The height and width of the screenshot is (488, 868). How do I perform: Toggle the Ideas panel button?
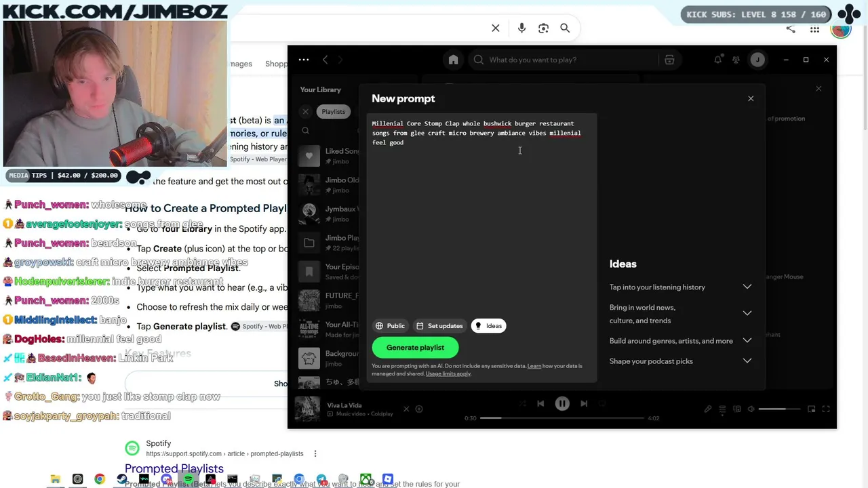point(488,326)
